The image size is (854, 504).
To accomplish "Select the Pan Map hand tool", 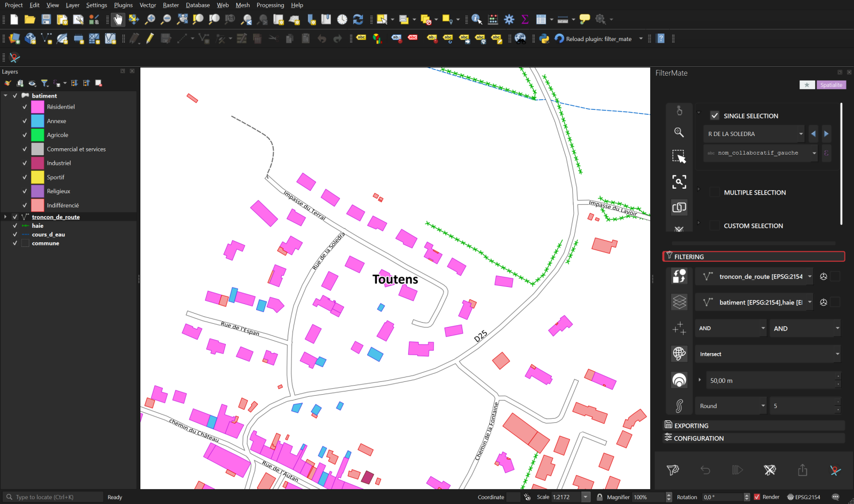I will click(x=118, y=20).
